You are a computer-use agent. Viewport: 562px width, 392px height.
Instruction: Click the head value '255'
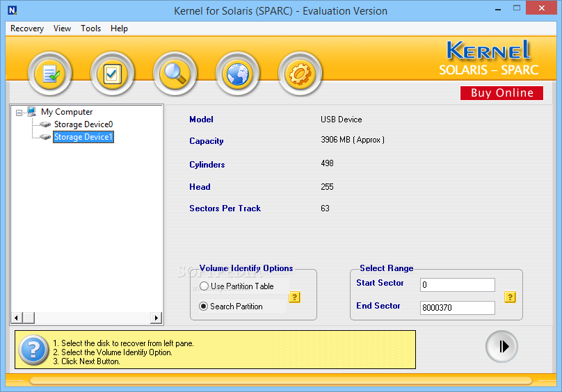coord(327,187)
